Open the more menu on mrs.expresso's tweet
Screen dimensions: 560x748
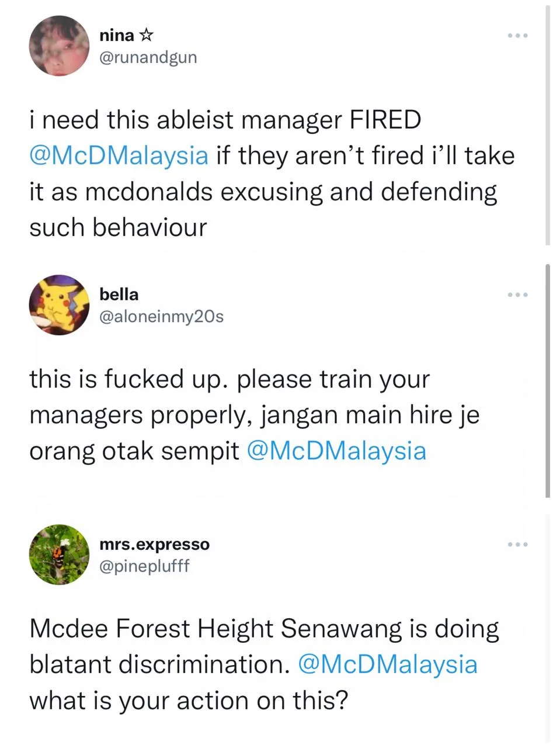coord(517,545)
